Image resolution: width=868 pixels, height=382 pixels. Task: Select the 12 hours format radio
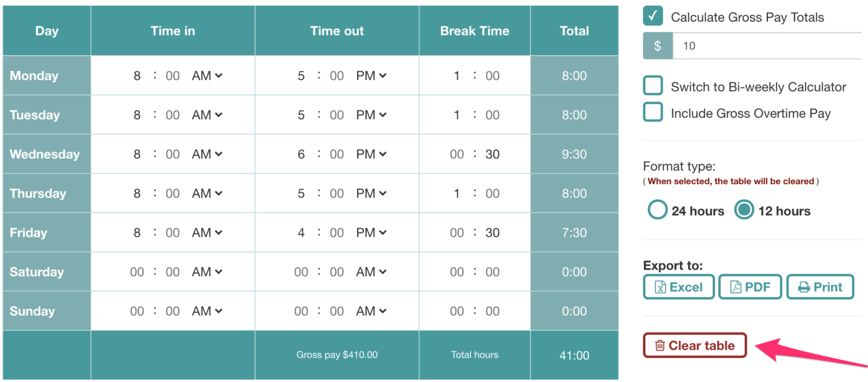(x=744, y=211)
